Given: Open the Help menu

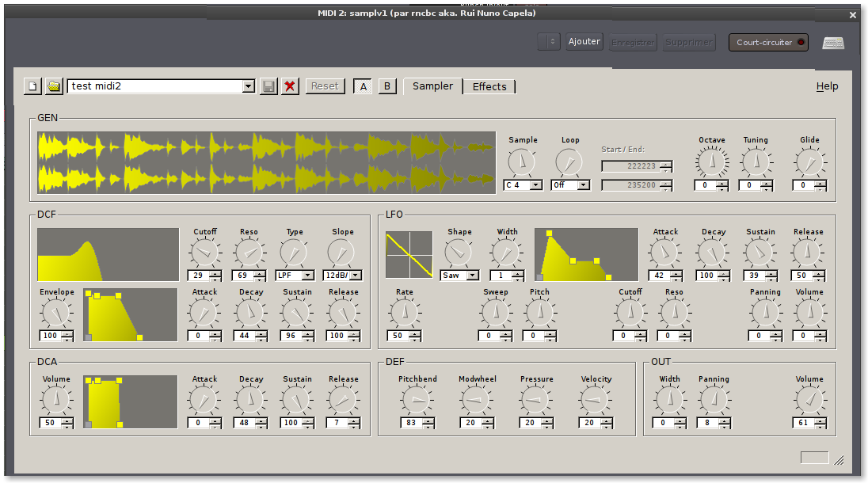Looking at the screenshot, I should click(x=827, y=86).
